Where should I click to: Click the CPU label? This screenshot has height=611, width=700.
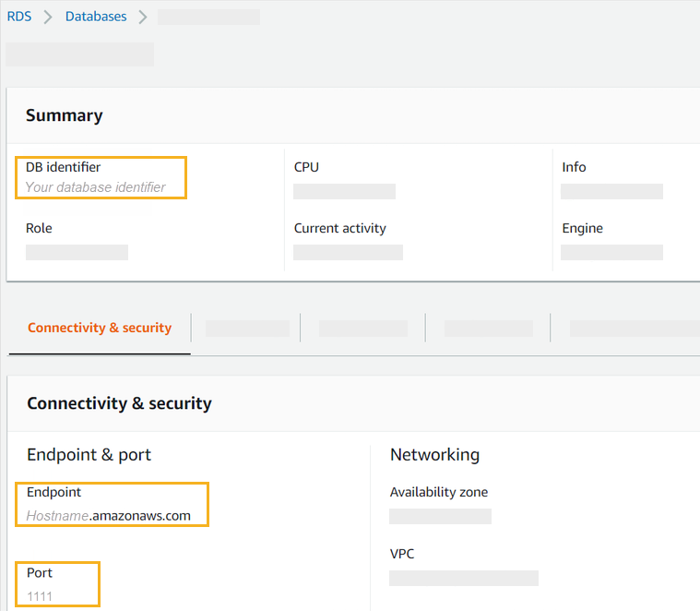click(x=306, y=167)
